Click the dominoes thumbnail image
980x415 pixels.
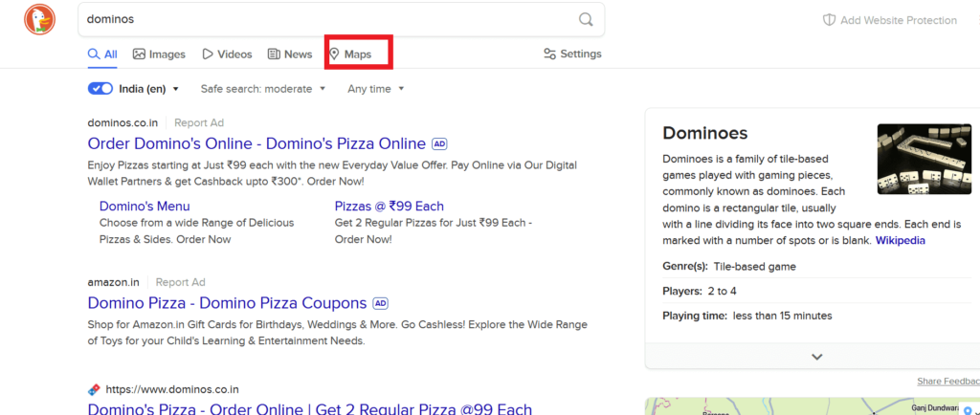click(x=924, y=159)
